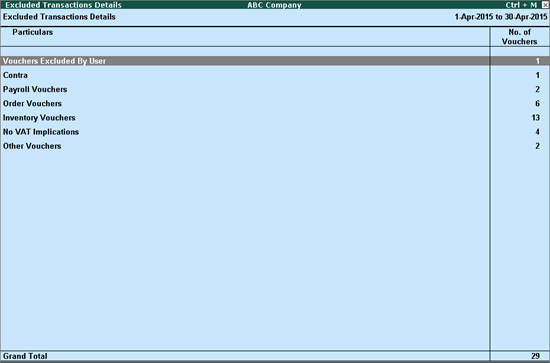Screen dimensions: 550x363
Task: Click Order Vouchers count 6
Action: click(537, 103)
